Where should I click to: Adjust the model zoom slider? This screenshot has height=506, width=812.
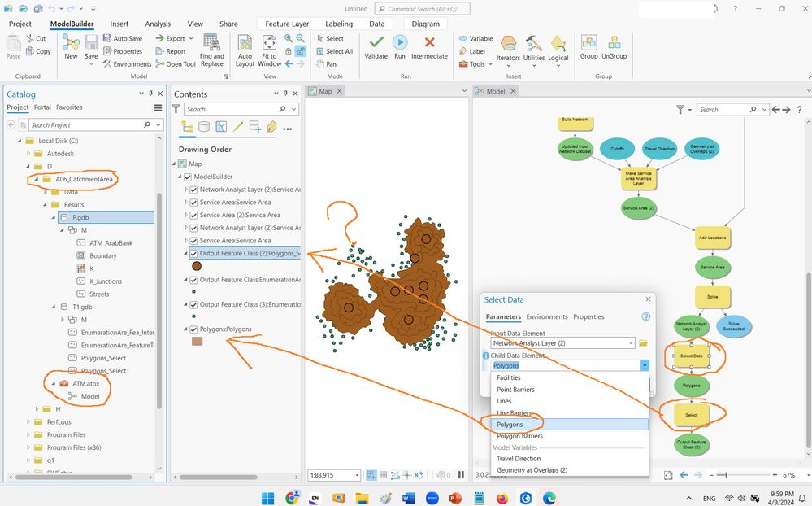[x=726, y=475]
